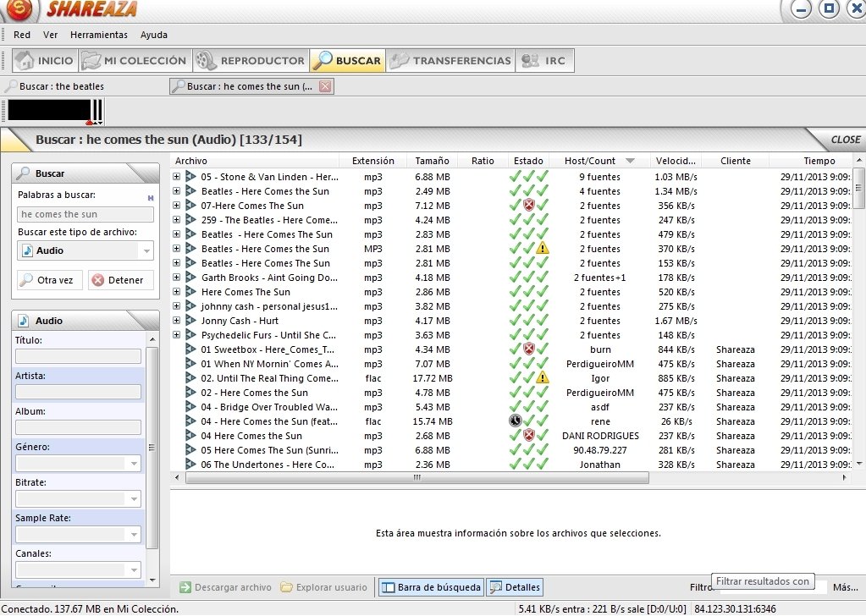Viewport: 866px width, 616px height.
Task: Click the Título input field
Action: pos(78,356)
